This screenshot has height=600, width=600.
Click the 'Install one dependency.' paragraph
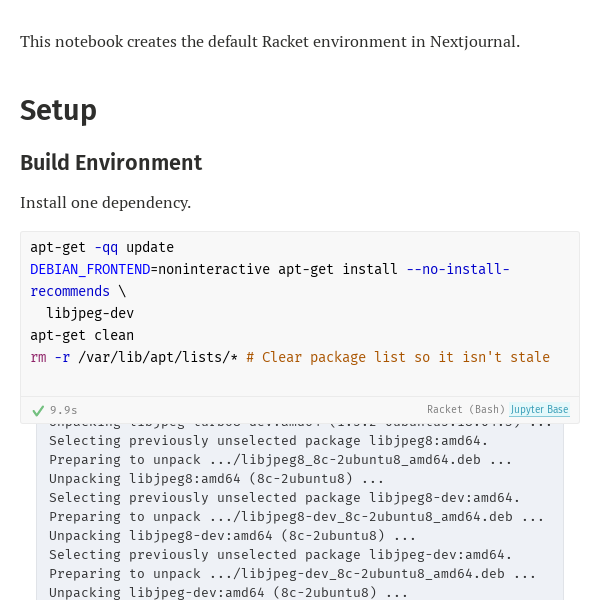(106, 203)
